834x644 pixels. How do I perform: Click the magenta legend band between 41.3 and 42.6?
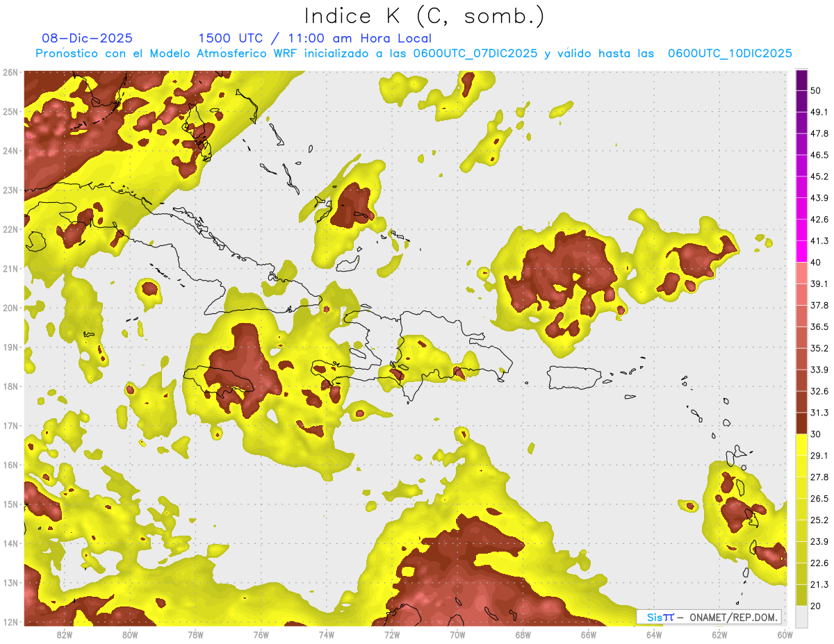(x=802, y=230)
